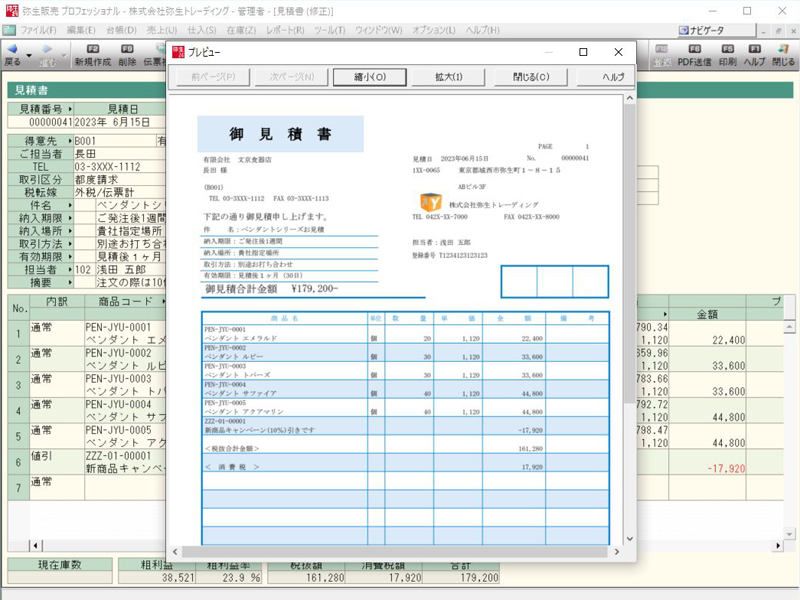The height and width of the screenshot is (600, 800).
Task: Click the 担当者 code field 102
Action: pyautogui.click(x=83, y=269)
